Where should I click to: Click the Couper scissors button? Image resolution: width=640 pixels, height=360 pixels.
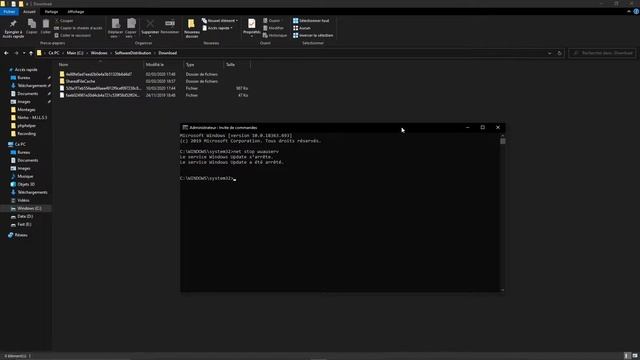pyautogui.click(x=64, y=20)
